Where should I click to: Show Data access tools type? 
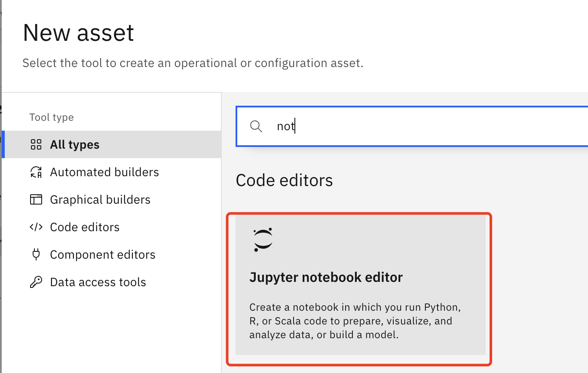112,282
